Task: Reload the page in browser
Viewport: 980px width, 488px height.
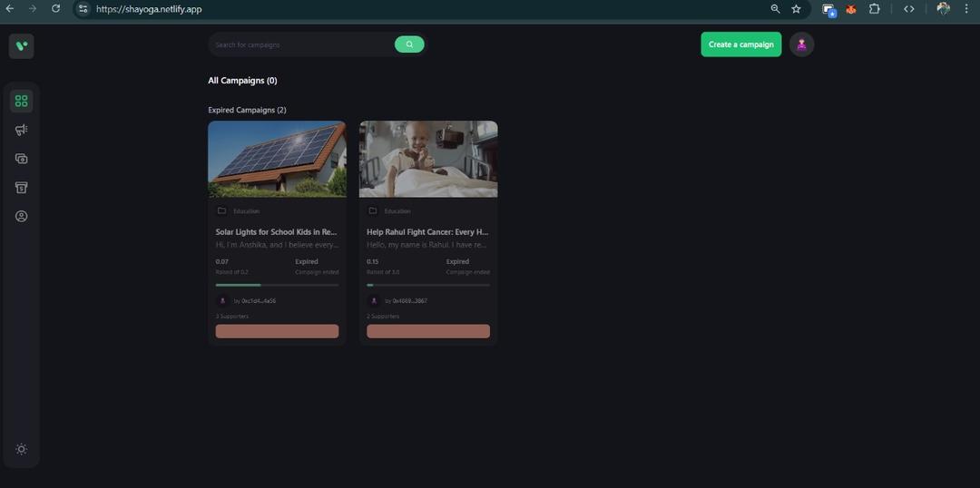Action: point(55,9)
